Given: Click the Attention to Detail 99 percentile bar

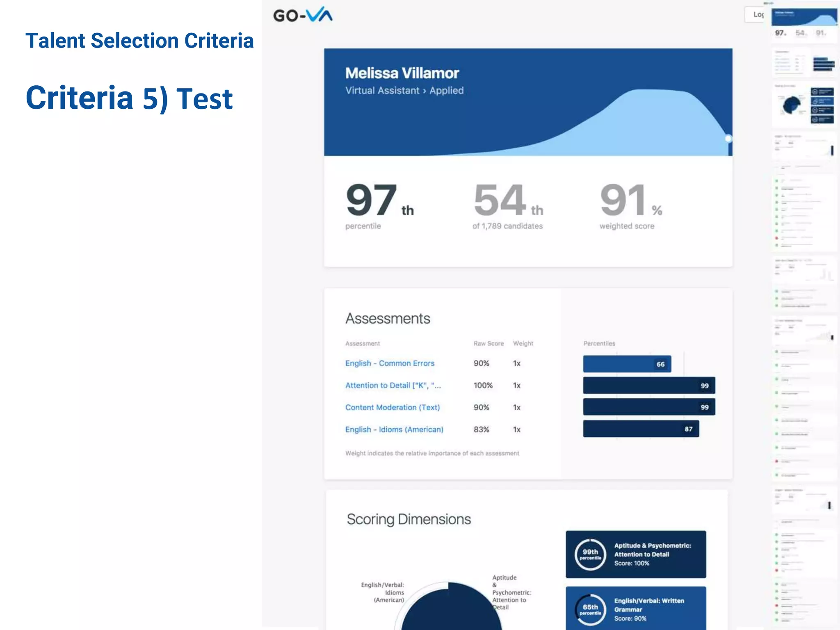Looking at the screenshot, I should pyautogui.click(x=649, y=385).
